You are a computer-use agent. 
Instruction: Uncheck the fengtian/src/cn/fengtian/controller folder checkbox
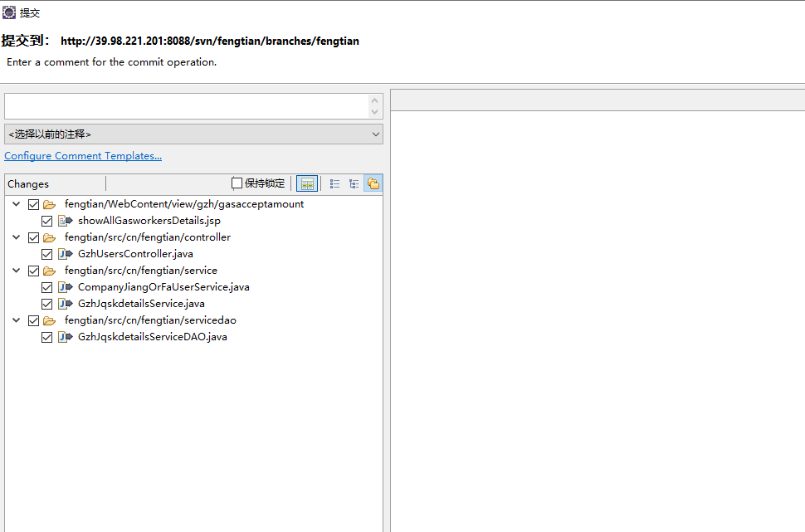pos(34,237)
